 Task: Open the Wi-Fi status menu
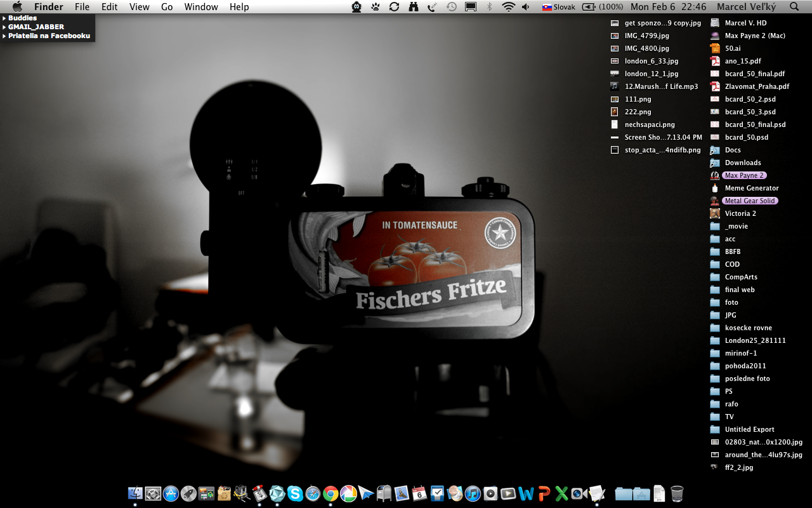[x=508, y=7]
